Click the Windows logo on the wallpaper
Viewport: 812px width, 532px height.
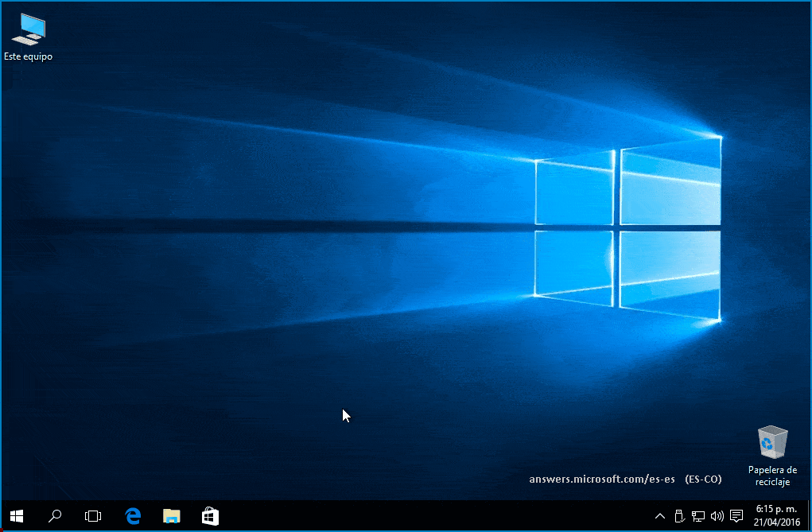point(627,229)
